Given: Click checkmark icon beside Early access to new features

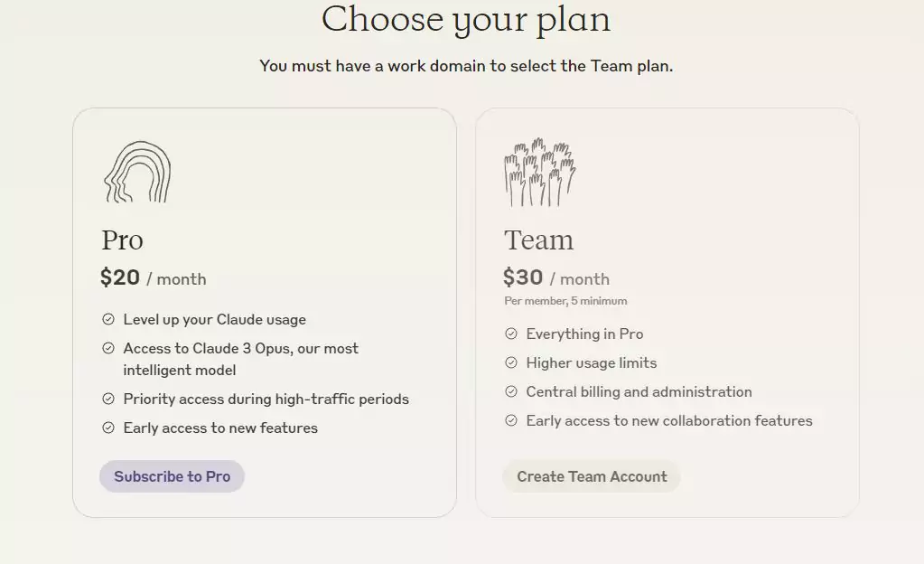Looking at the screenshot, I should click(108, 428).
